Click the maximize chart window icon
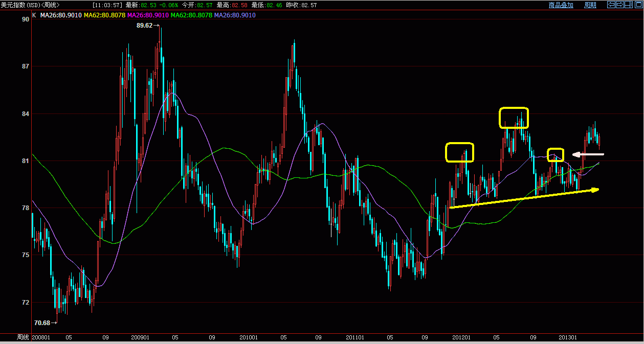This screenshot has height=344, width=644. click(x=638, y=5)
